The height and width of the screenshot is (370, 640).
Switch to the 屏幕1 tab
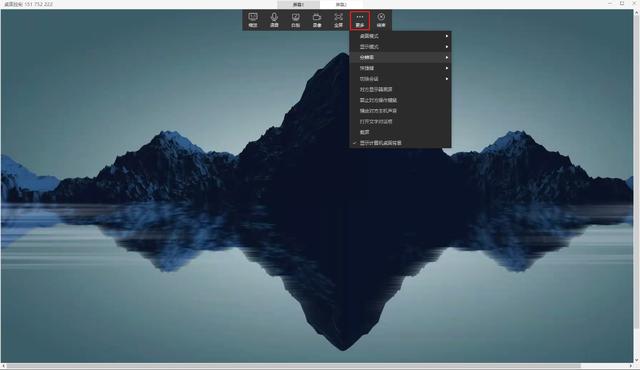click(x=298, y=4)
